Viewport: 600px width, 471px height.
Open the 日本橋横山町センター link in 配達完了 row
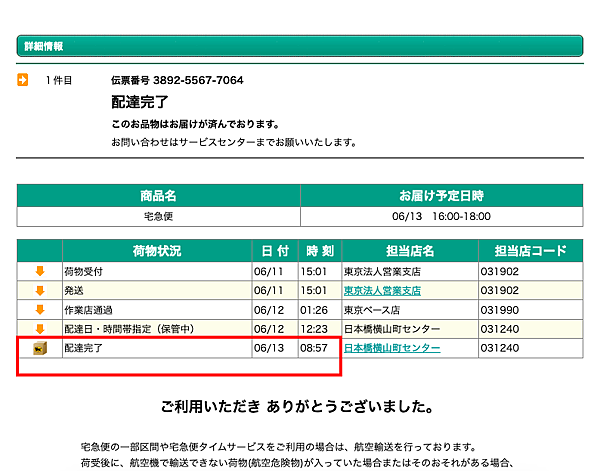(392, 348)
